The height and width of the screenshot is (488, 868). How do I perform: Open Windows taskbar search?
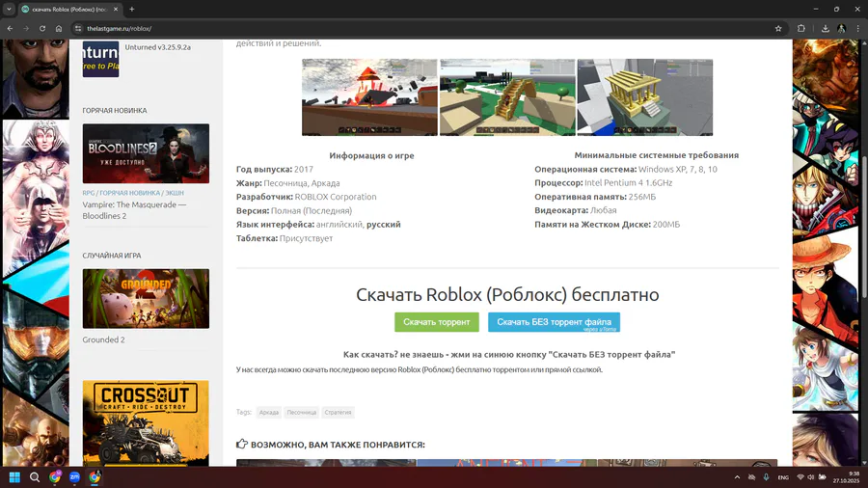[x=35, y=477]
